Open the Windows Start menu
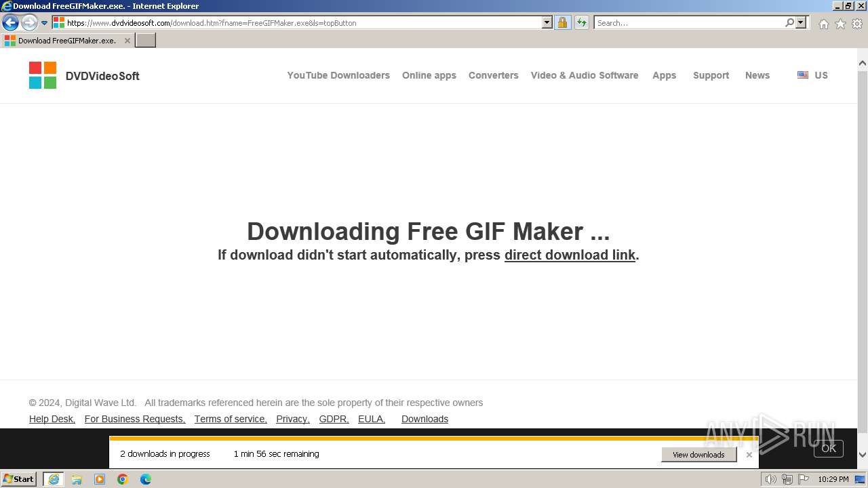Image resolution: width=868 pixels, height=488 pixels. point(19,479)
